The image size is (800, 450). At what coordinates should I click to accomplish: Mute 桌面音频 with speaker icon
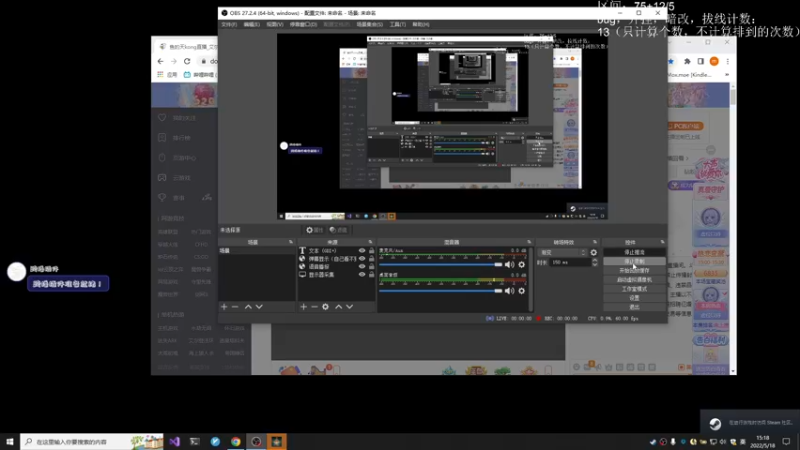click(x=509, y=291)
